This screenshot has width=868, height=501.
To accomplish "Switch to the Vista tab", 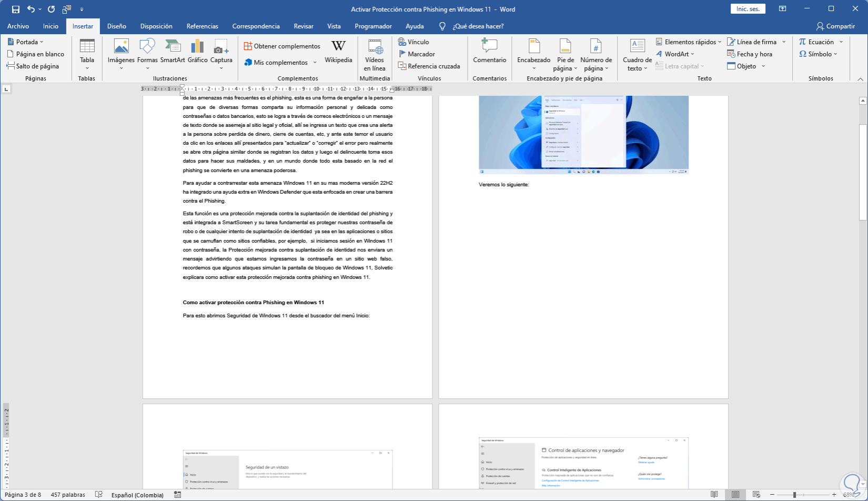I will (334, 26).
